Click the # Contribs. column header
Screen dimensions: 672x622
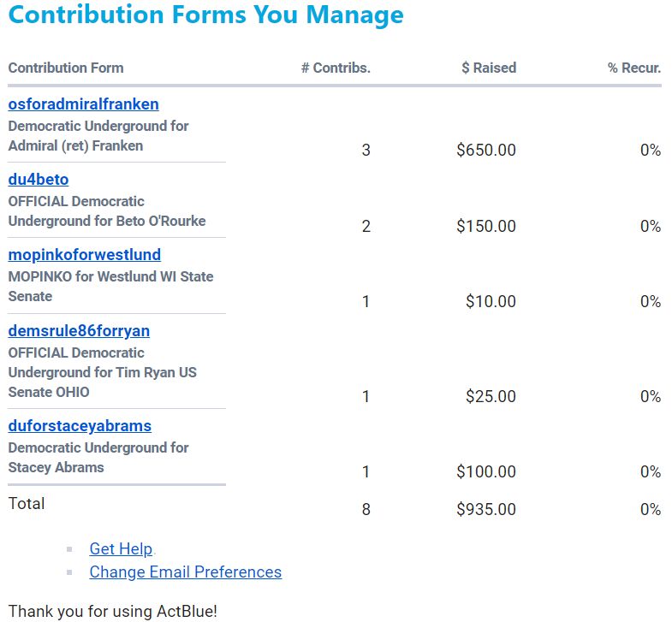pyautogui.click(x=336, y=68)
